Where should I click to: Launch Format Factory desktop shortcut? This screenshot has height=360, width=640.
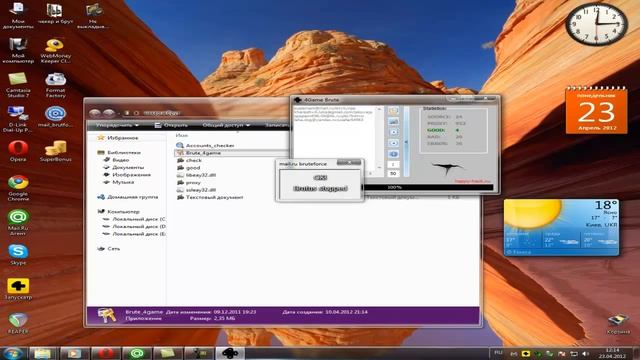(55, 85)
